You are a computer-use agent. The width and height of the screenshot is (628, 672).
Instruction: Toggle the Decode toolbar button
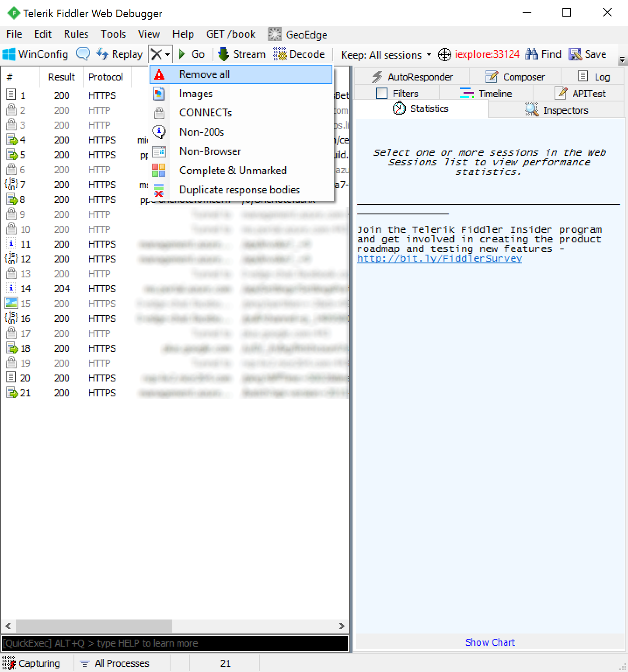coord(299,54)
